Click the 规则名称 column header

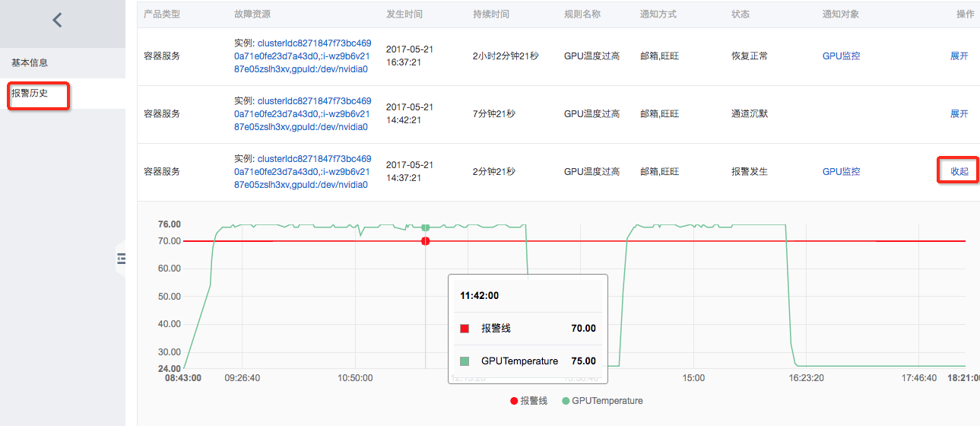click(582, 14)
